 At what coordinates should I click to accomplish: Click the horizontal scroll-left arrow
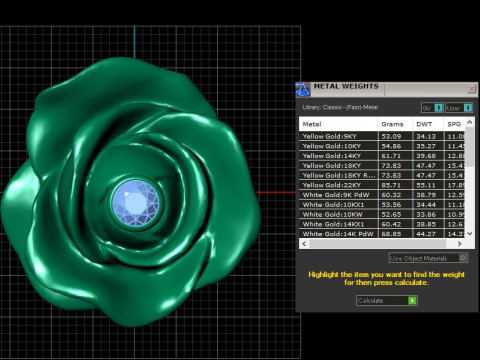coord(304,244)
